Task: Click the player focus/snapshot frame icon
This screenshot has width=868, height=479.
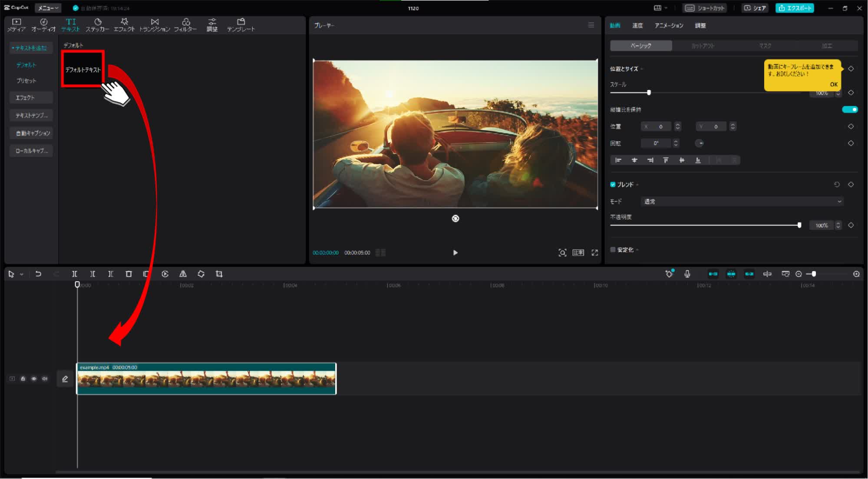Action: (x=562, y=253)
